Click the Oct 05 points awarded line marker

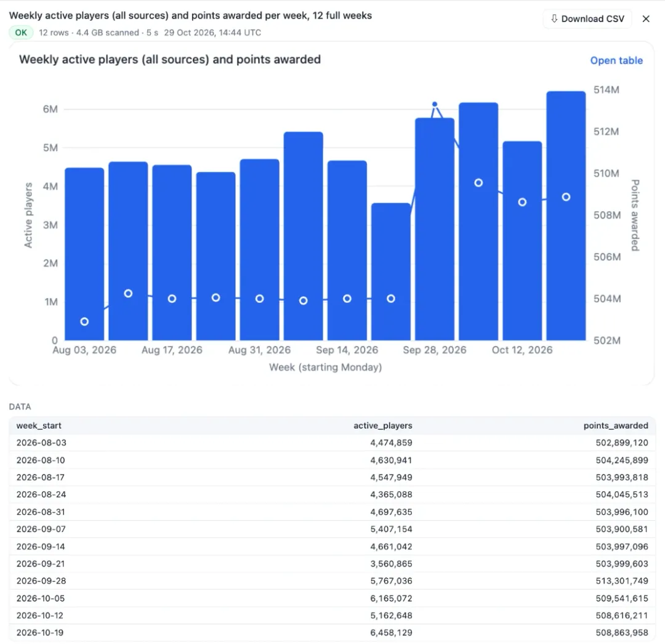tap(478, 183)
